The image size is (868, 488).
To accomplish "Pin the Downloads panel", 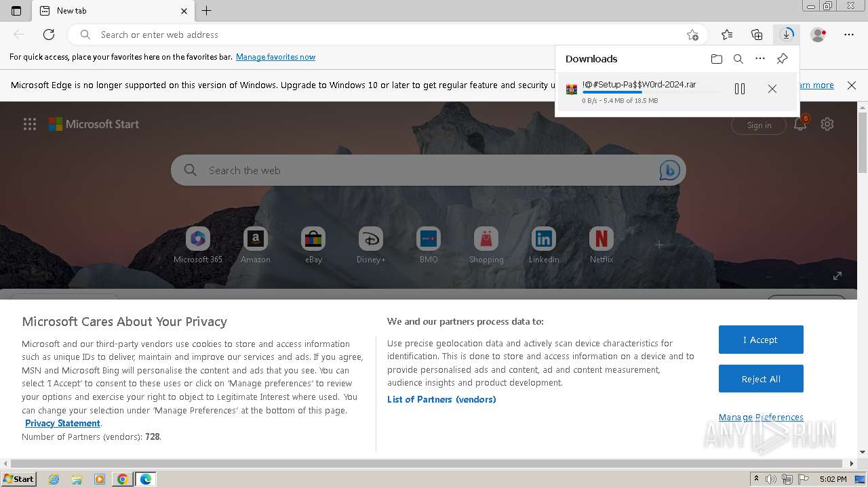I will tap(782, 59).
